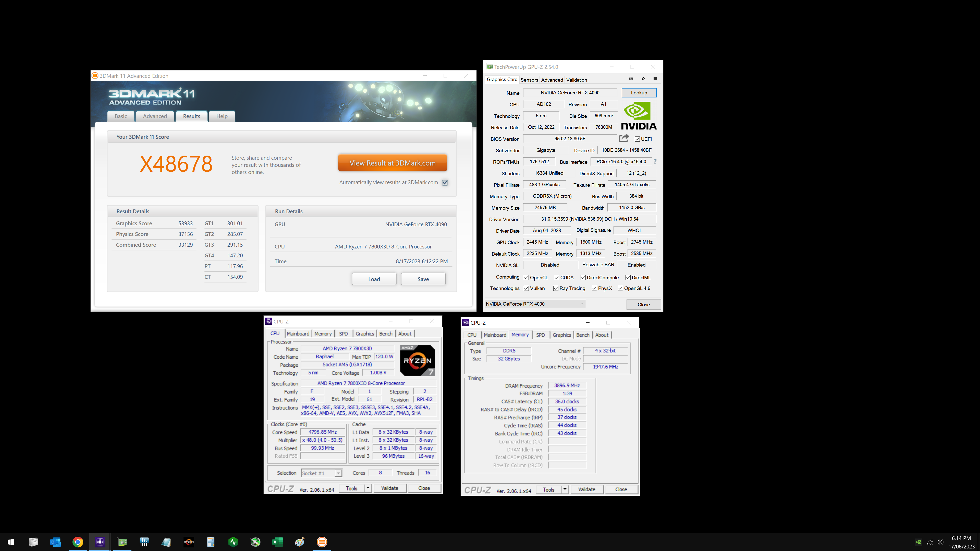Click the Load button in Run Details

(374, 279)
